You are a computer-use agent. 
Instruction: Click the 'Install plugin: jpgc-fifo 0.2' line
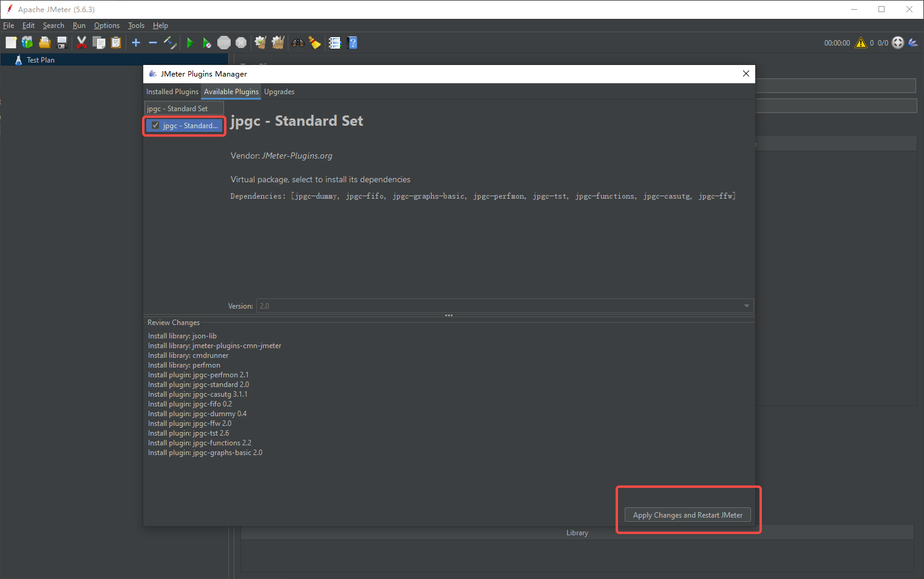(x=190, y=404)
